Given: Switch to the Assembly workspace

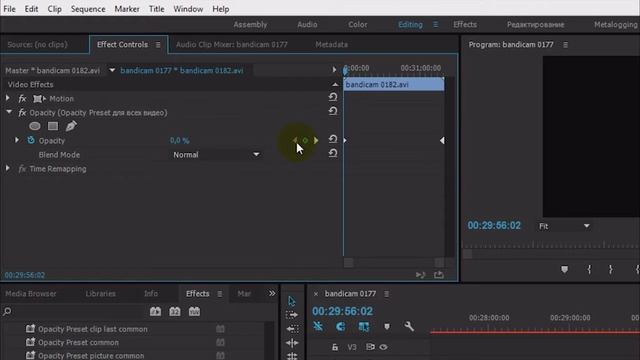Looking at the screenshot, I should [250, 24].
